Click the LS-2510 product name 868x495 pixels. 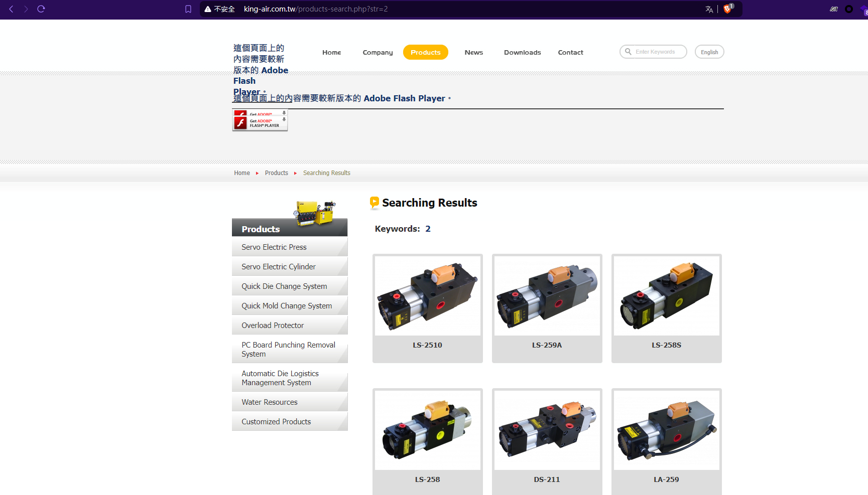click(x=428, y=345)
